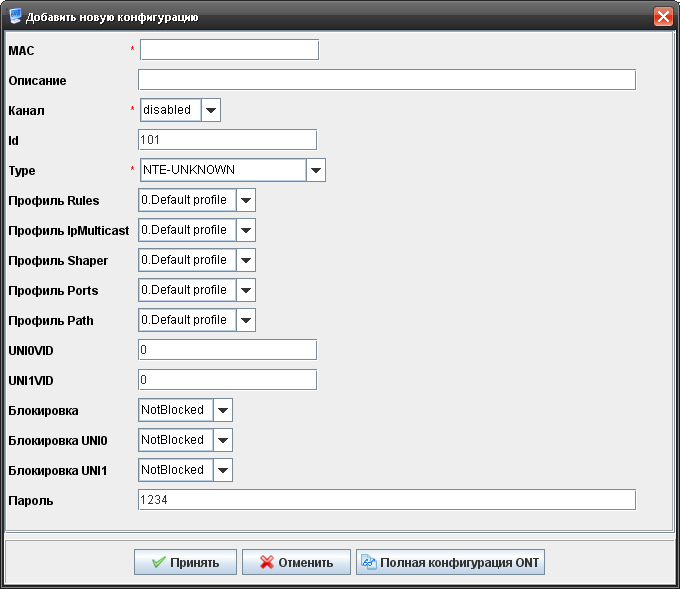
Task: Click the Описание text field
Action: (387, 80)
